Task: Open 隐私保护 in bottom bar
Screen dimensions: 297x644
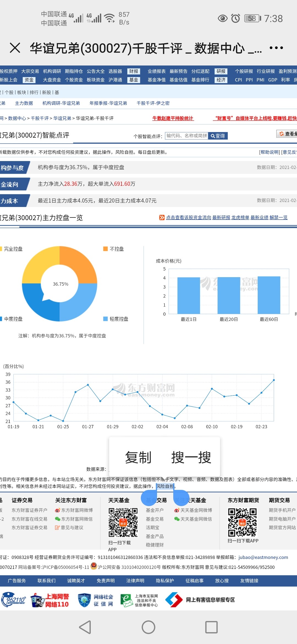Action: (x=165, y=581)
